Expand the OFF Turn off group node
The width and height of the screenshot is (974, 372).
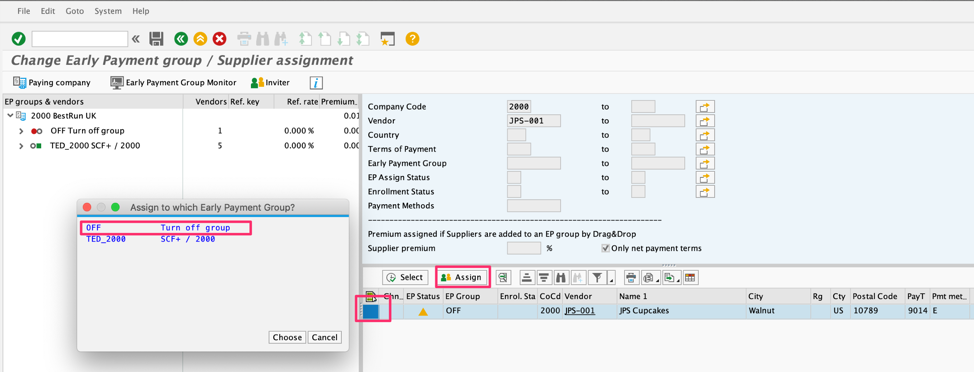[x=20, y=131]
